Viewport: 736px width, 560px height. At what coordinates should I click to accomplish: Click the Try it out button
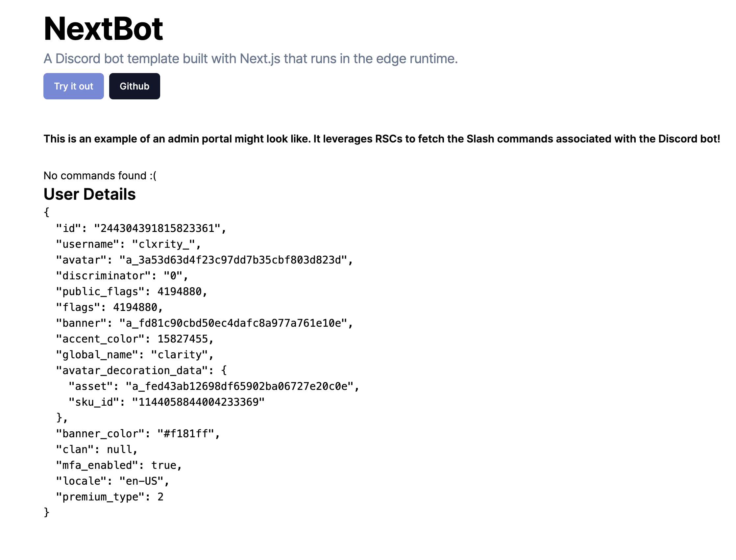click(x=73, y=86)
